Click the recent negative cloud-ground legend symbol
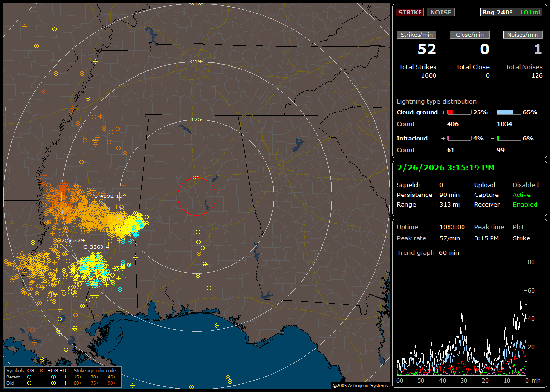Image resolution: width=550 pixels, height=392 pixels. click(x=29, y=377)
